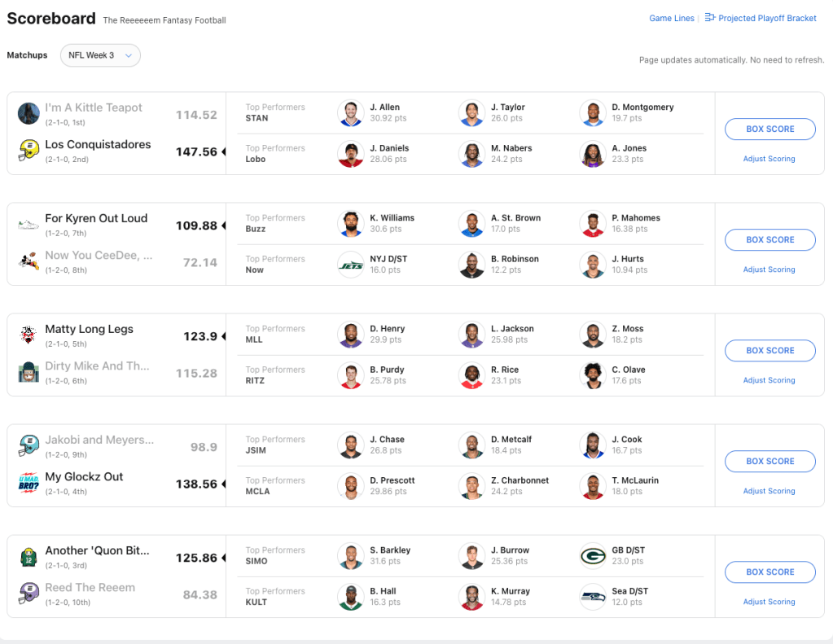The image size is (833, 644).
Task: Click Jakobi and Meyers teal helmet icon
Action: pos(29,445)
